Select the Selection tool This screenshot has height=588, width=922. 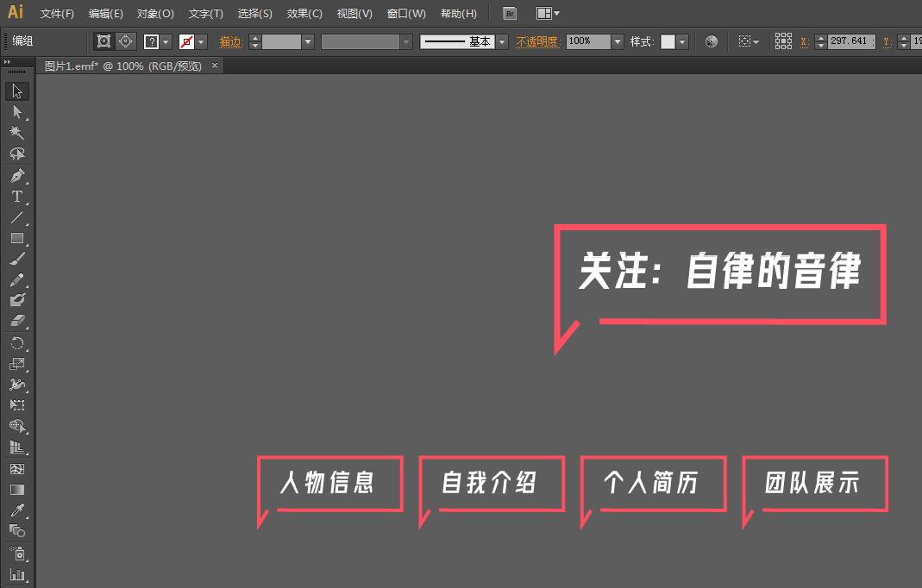click(16, 91)
